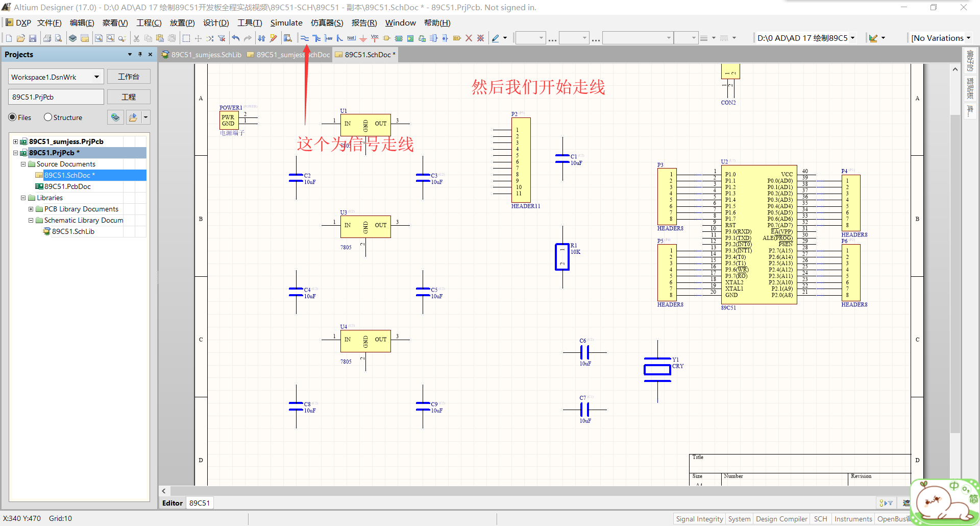Open the SCH panel button
980x526 pixels.
coord(821,519)
